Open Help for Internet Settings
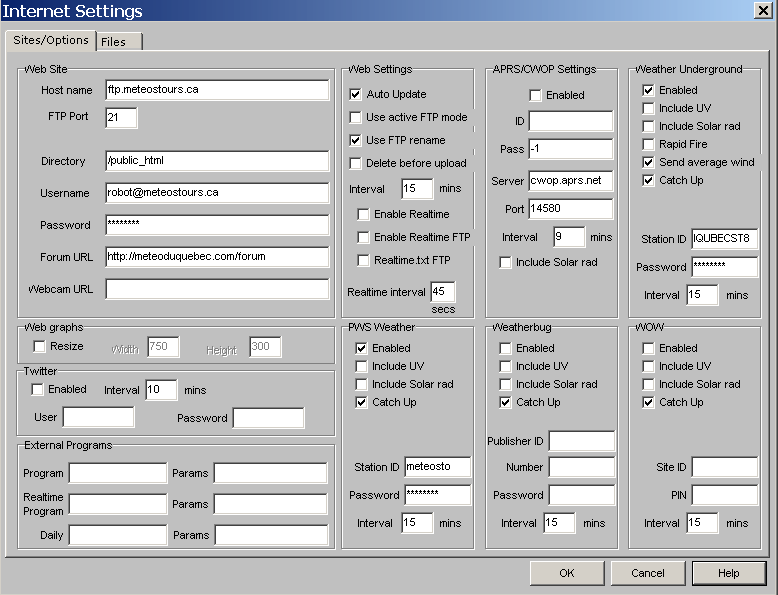Viewport: 778px width, 595px height. [728, 573]
